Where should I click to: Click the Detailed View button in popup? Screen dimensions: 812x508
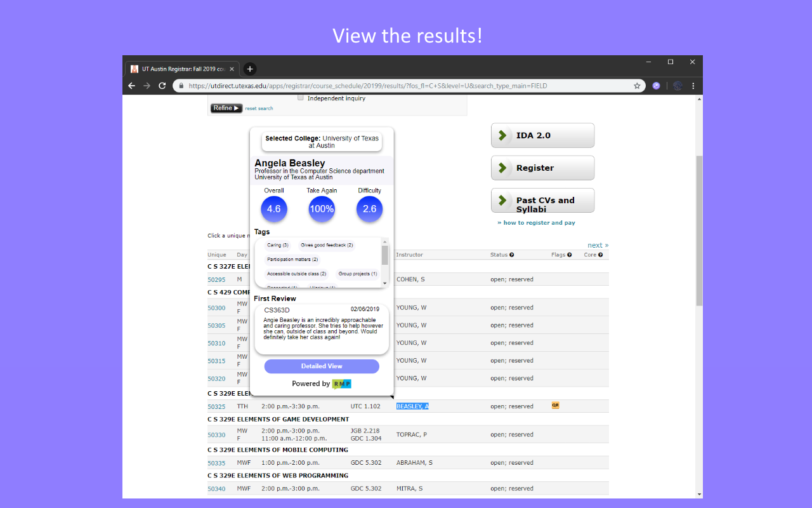point(322,366)
